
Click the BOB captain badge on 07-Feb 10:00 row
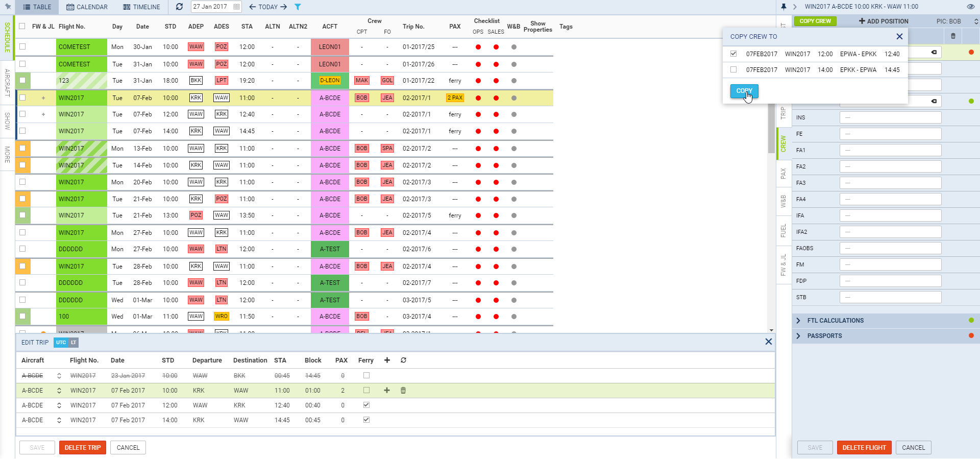click(x=362, y=98)
